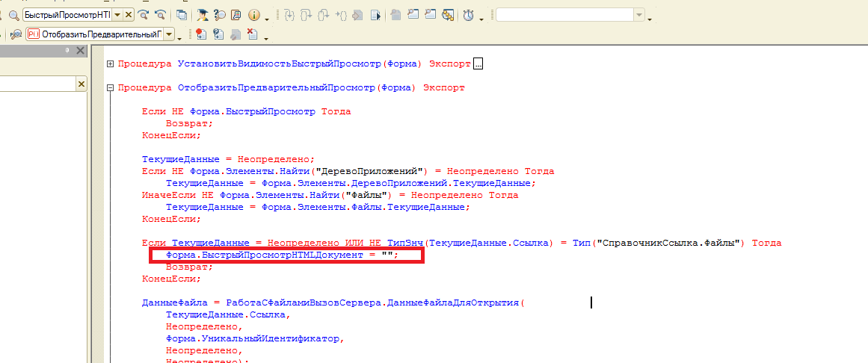
Task: Open toolbar options arrow after stopwatch
Action: click(481, 19)
